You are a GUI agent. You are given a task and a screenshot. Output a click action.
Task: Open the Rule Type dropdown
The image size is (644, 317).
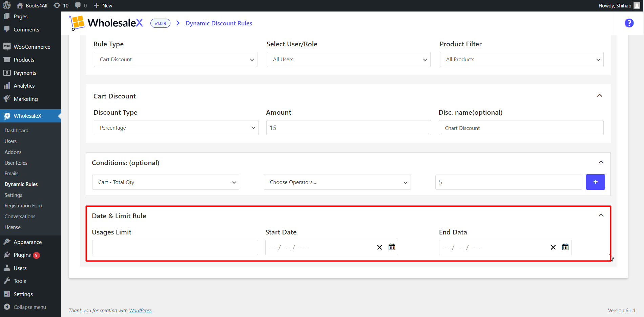click(175, 59)
